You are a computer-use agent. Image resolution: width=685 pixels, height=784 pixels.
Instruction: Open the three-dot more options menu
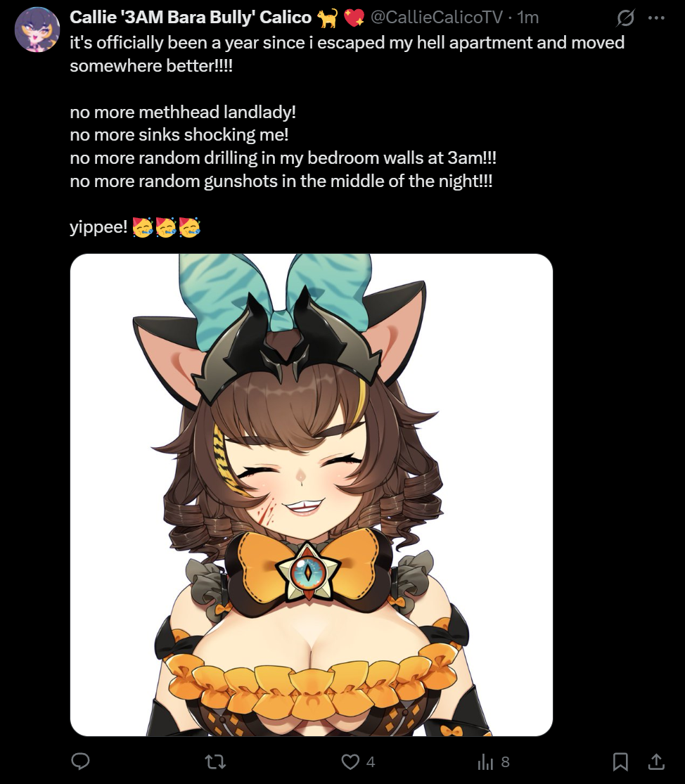click(x=656, y=18)
